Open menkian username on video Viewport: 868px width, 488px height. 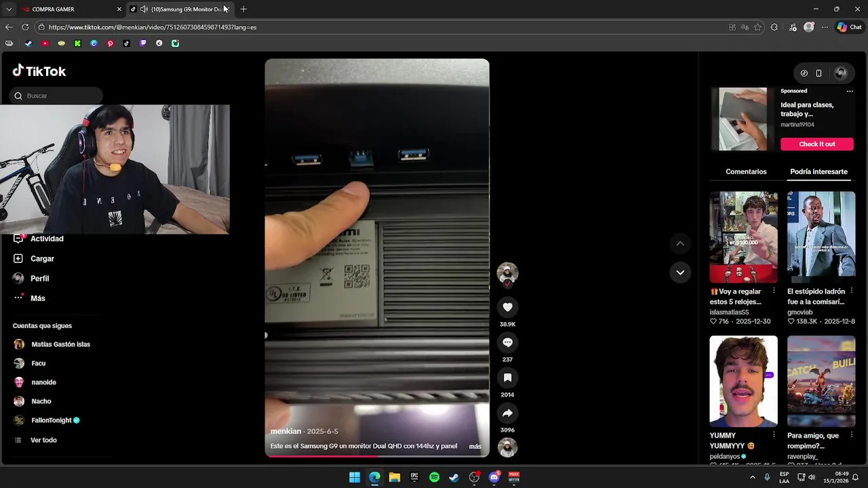285,431
